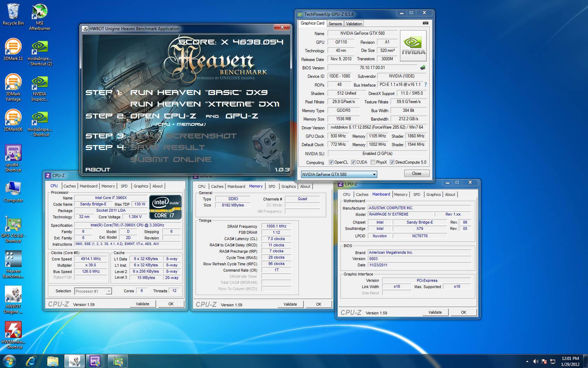Click OK in the right CPU-Z window
This screenshot has height=368, width=588.
(x=463, y=312)
